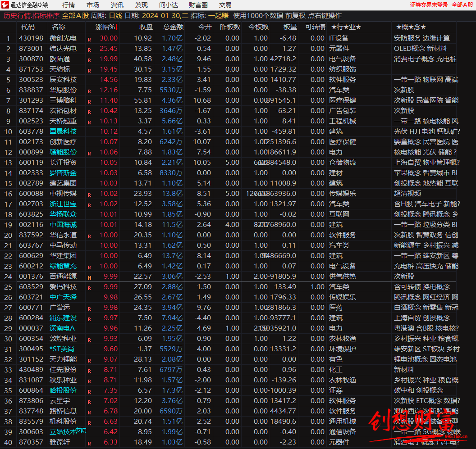Viewport: 476px width, 449px height.
Task: Click the 供气供热 industry cell
Action: click(x=343, y=277)
